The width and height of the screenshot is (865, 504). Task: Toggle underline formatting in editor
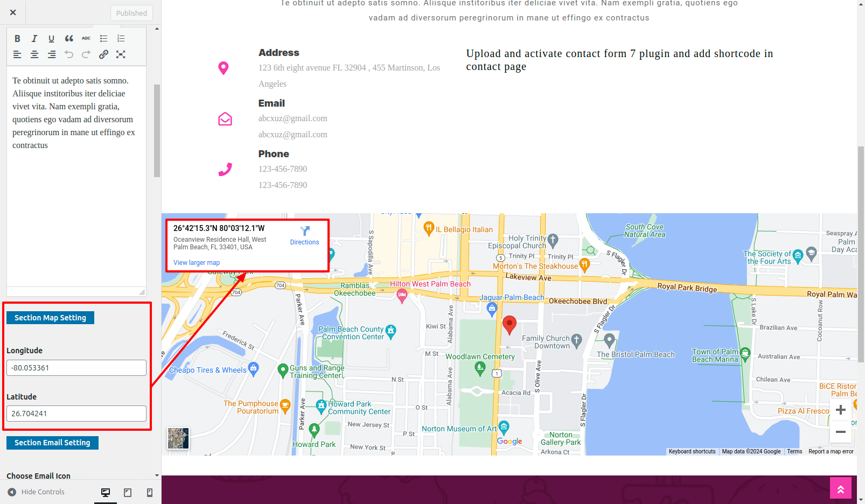[52, 38]
